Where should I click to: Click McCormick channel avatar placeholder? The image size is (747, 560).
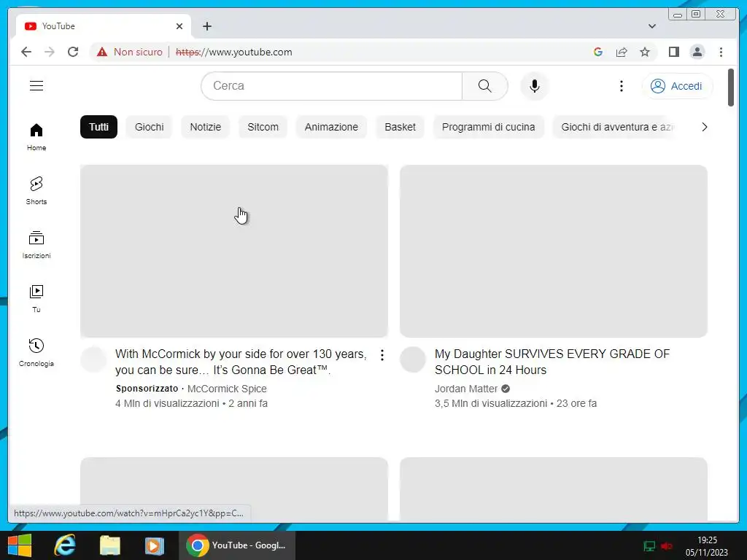[x=93, y=359]
